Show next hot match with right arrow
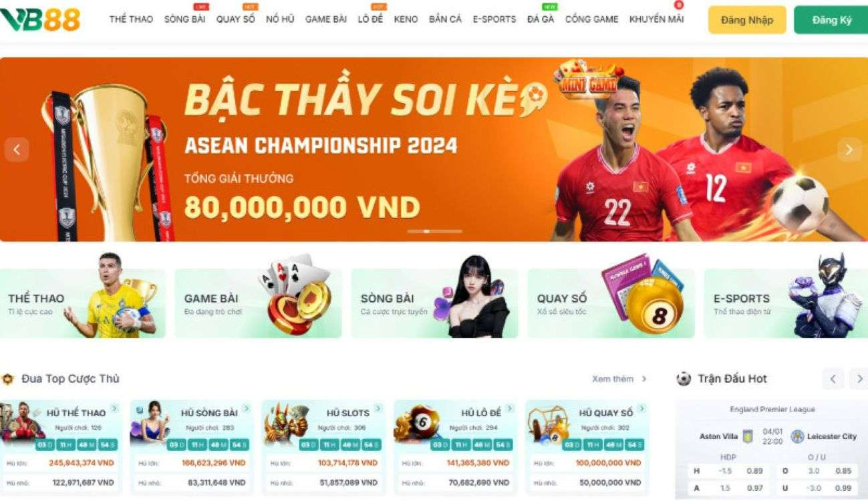Screen dimensions: 868x501 click(859, 379)
